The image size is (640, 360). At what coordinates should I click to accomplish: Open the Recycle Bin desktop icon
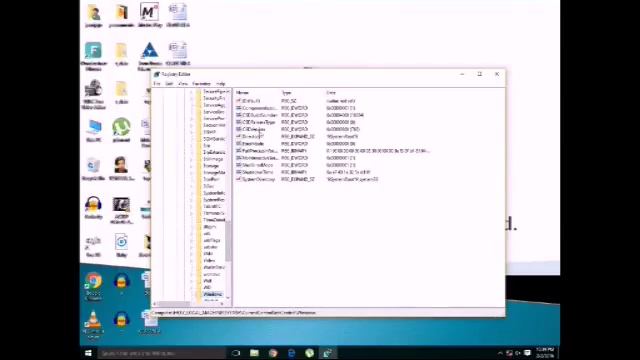click(93, 168)
